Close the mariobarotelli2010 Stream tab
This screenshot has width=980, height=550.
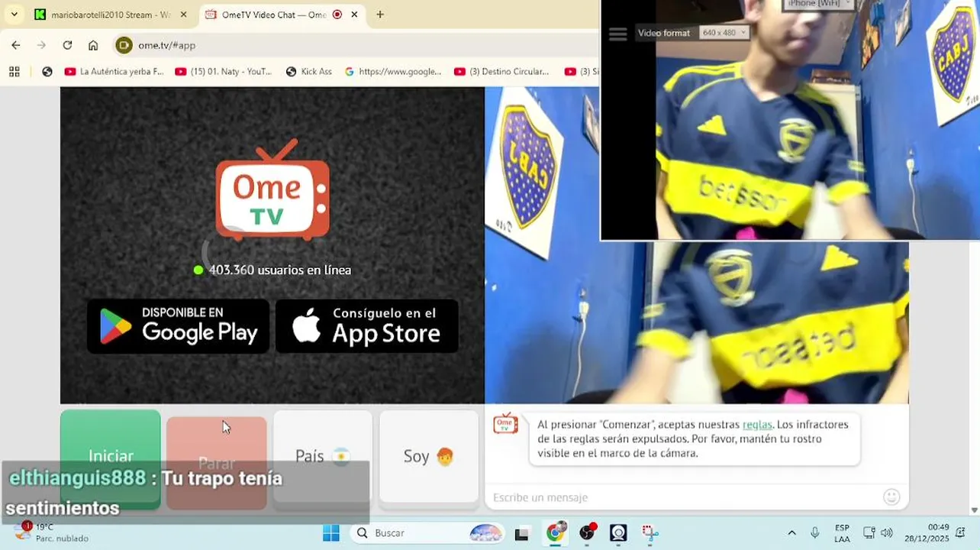click(183, 15)
